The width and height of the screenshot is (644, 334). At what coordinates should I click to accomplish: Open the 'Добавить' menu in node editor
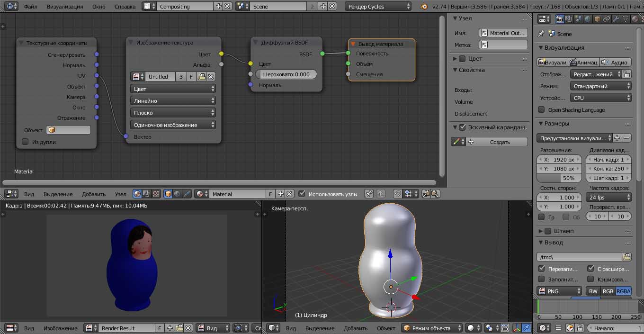[x=93, y=194]
